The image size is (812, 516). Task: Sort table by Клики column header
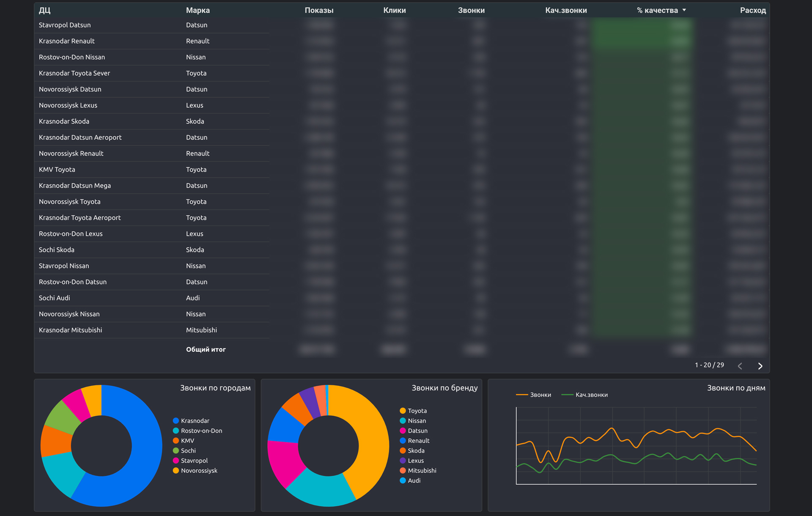[x=394, y=11]
